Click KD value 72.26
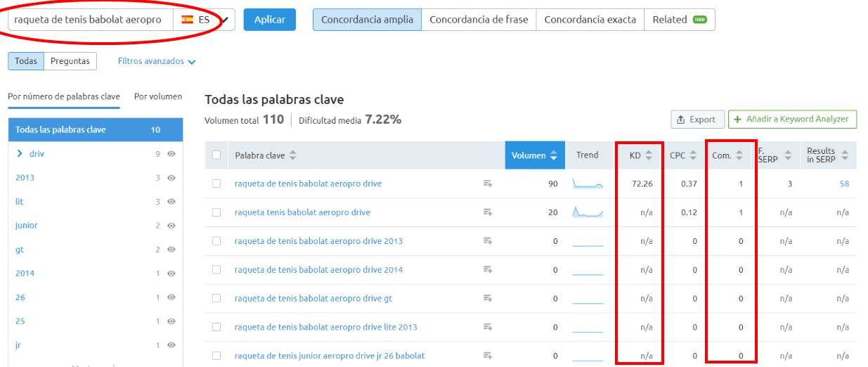 point(642,183)
